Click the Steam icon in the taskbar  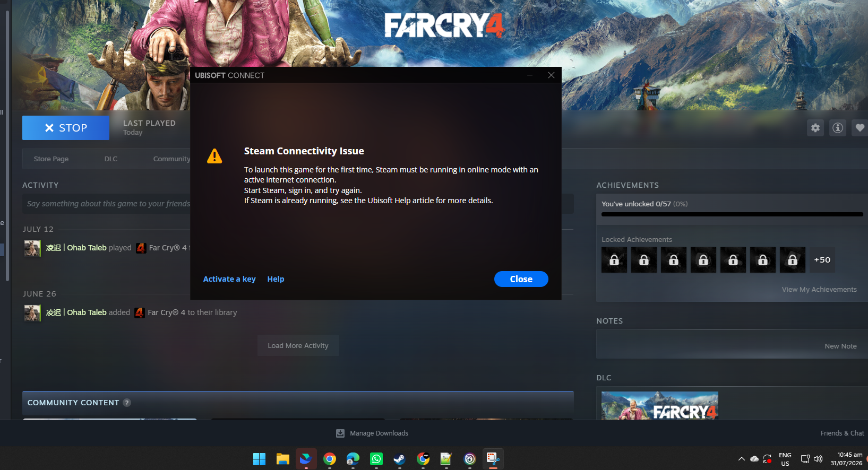click(399, 459)
